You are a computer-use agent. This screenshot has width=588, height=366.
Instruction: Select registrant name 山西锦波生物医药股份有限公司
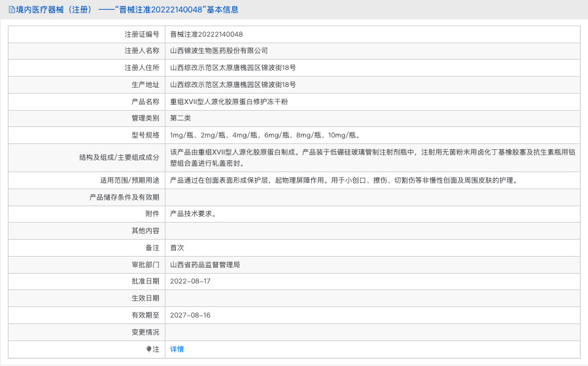point(218,50)
